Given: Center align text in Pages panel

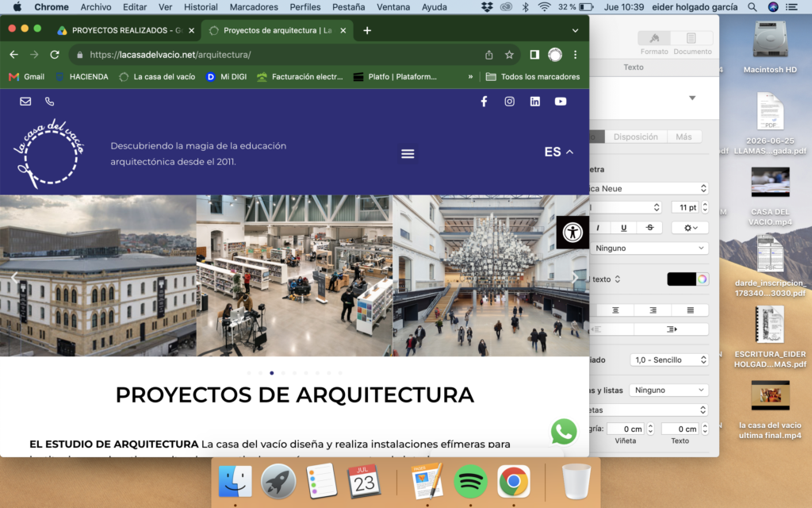Looking at the screenshot, I should click(x=615, y=310).
